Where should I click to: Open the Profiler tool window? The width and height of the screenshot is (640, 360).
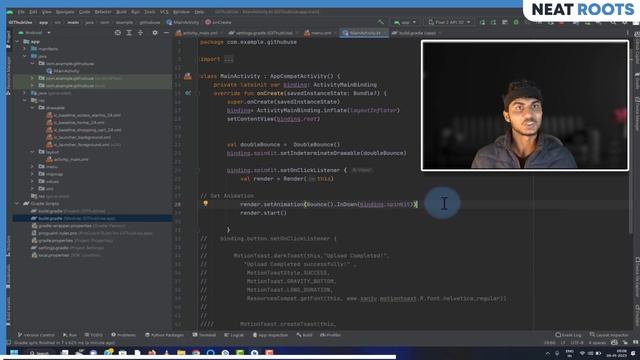coord(330,335)
